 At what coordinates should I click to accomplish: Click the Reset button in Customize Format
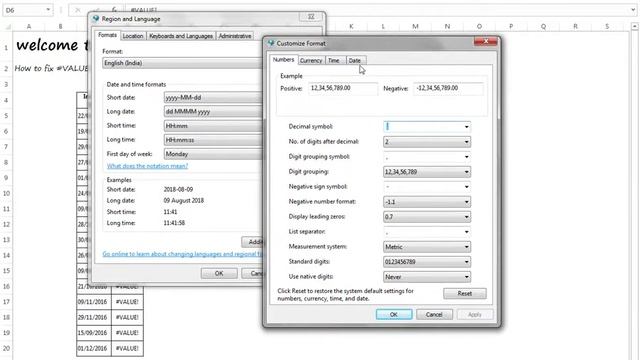pyautogui.click(x=464, y=293)
